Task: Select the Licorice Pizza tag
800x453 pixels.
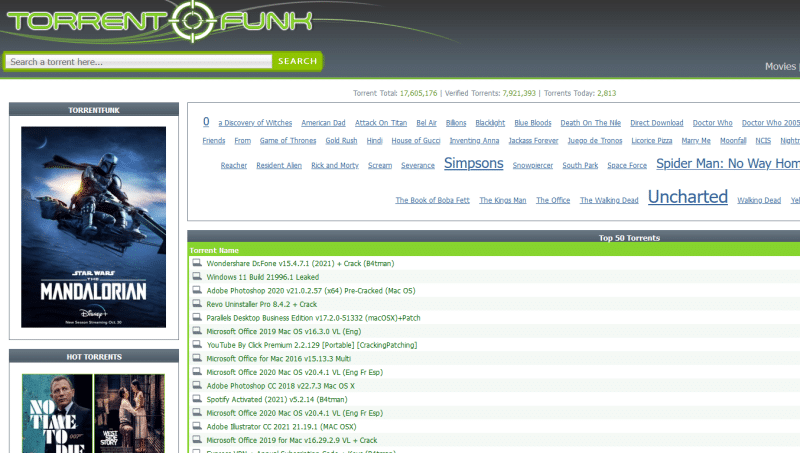Action: click(652, 141)
